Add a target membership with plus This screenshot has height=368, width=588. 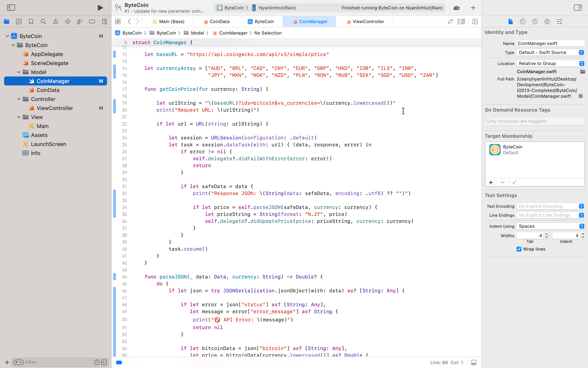[x=491, y=182]
